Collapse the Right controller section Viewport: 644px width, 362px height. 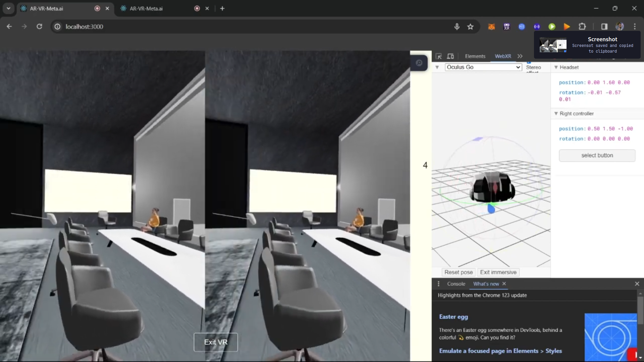(x=556, y=114)
